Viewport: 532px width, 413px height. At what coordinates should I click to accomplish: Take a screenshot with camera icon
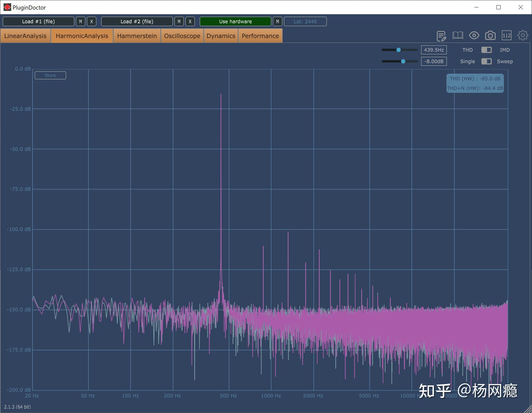490,36
